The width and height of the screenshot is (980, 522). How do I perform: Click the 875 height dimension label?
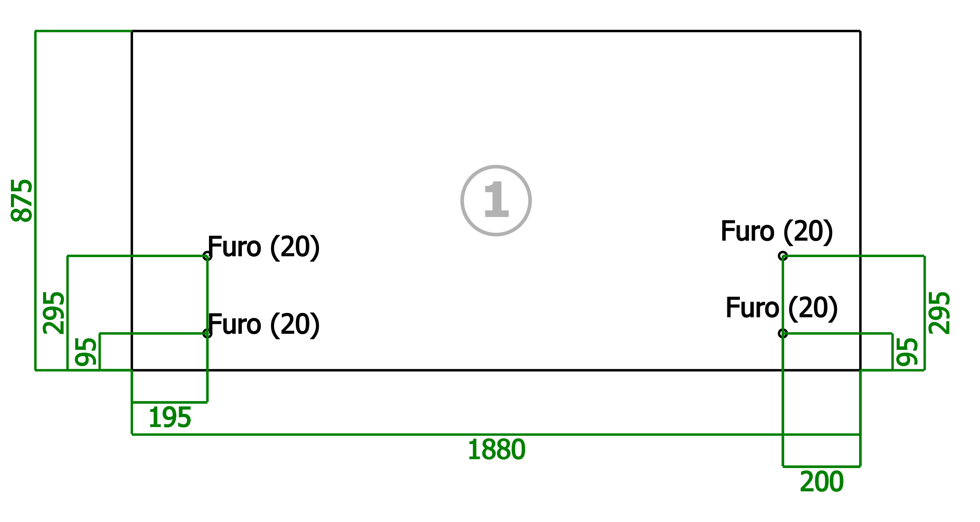click(22, 201)
